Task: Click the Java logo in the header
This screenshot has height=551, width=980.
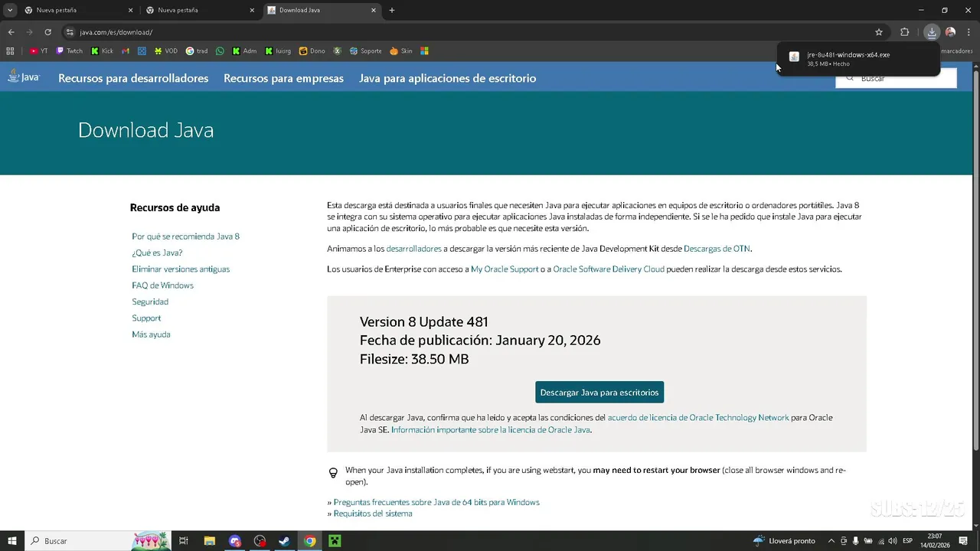Action: 24,77
